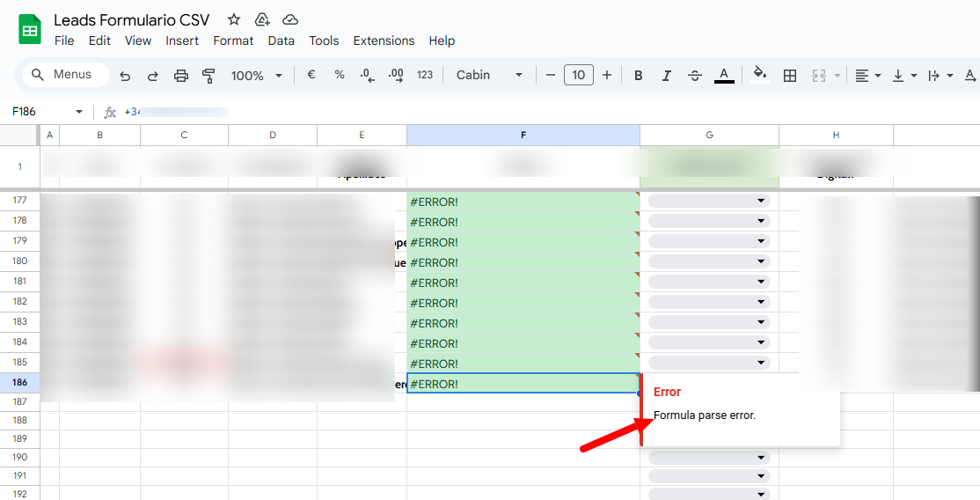Click the font size field showing 10

(579, 75)
